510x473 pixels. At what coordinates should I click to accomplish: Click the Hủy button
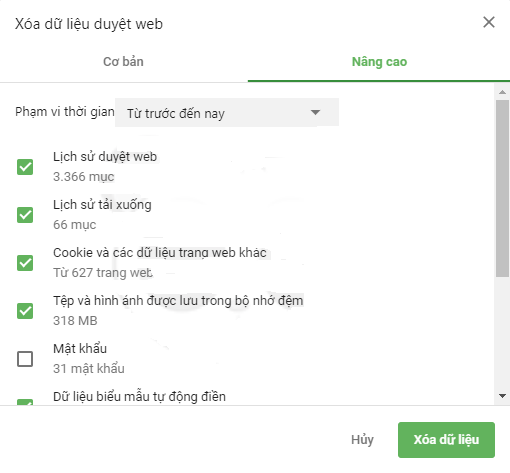click(x=362, y=440)
